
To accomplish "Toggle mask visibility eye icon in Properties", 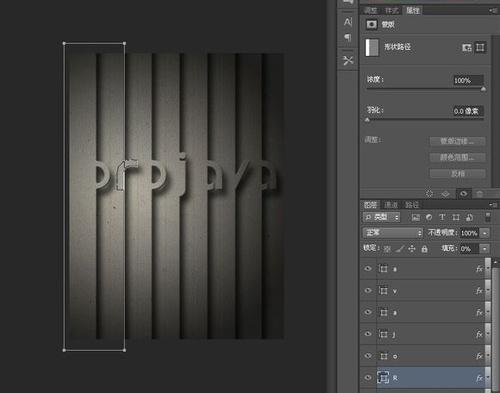I will 463,194.
